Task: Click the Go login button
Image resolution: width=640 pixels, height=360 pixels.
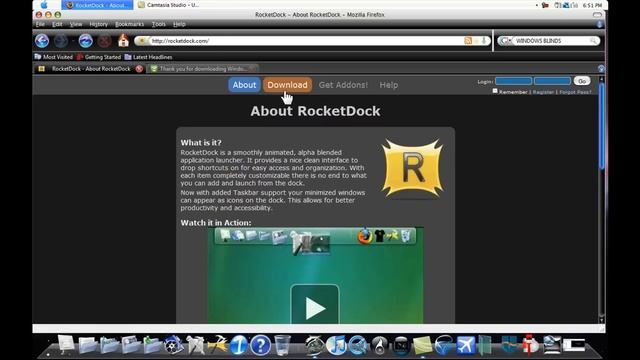Action: click(582, 81)
